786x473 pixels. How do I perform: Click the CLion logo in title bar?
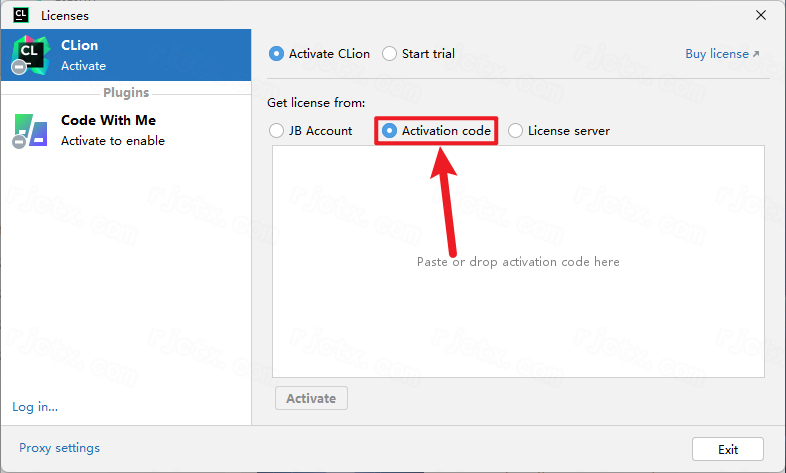coord(21,15)
